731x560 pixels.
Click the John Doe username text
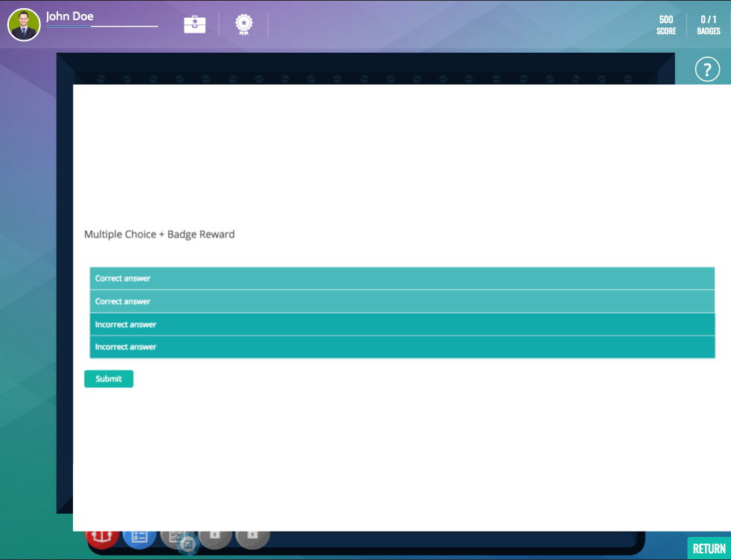click(x=70, y=16)
